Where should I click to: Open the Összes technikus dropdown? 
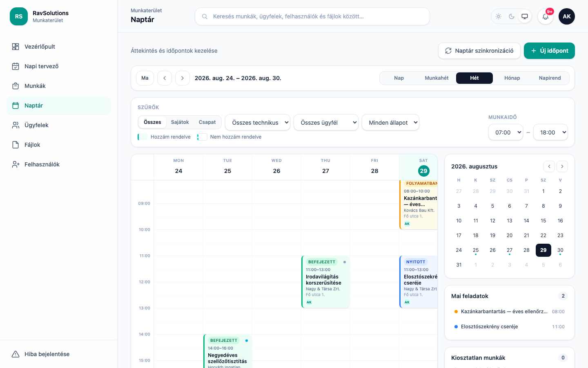tap(258, 122)
